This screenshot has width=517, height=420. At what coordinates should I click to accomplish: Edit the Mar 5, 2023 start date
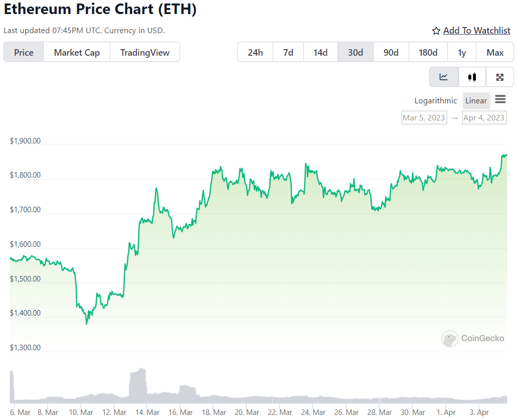click(x=424, y=118)
